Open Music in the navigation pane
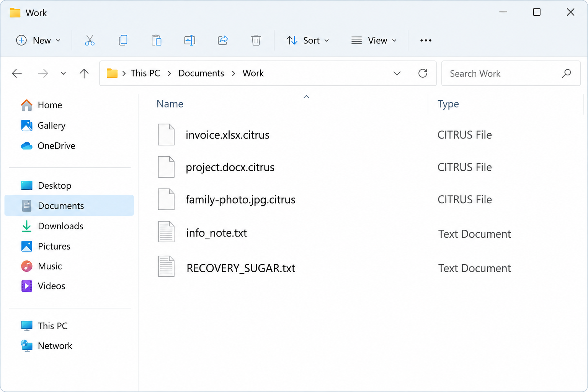This screenshot has width=588, height=392. (69, 266)
